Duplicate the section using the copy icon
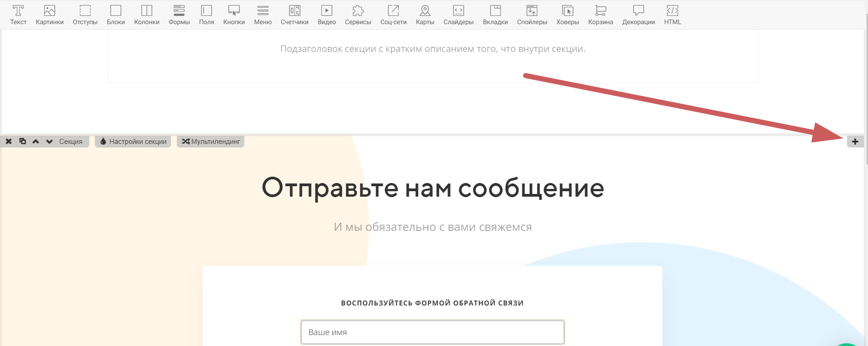 pos(22,142)
